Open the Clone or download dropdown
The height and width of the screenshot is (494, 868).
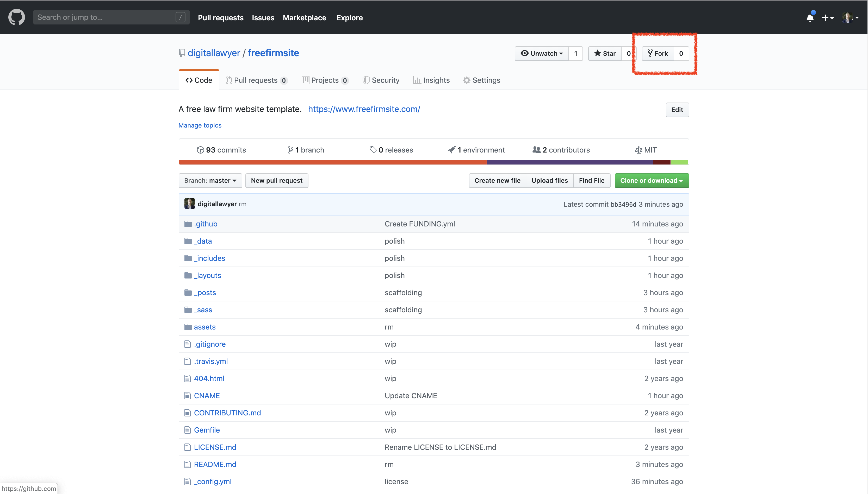pos(651,181)
